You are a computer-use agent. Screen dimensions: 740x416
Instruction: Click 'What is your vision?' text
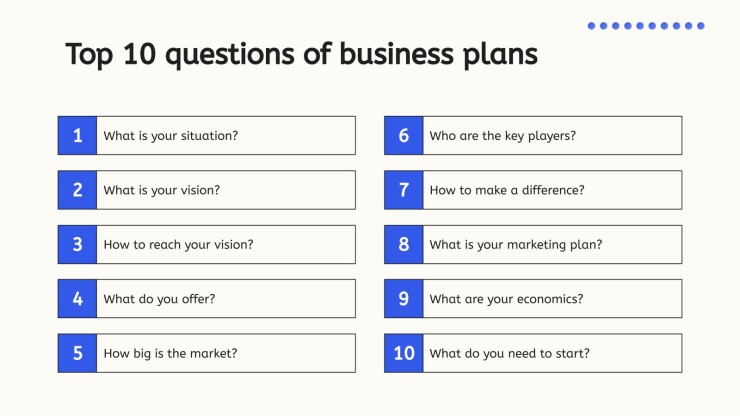[x=161, y=190]
